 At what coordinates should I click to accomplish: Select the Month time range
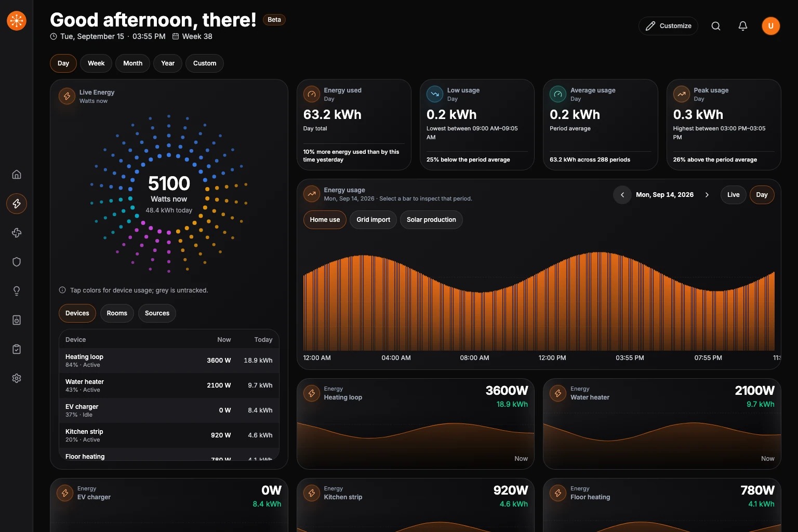(132, 63)
